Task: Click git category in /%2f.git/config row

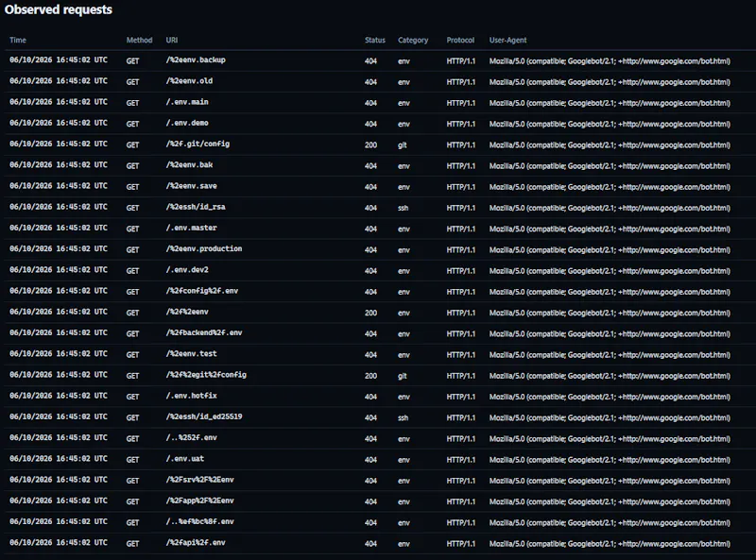Action: tap(403, 145)
